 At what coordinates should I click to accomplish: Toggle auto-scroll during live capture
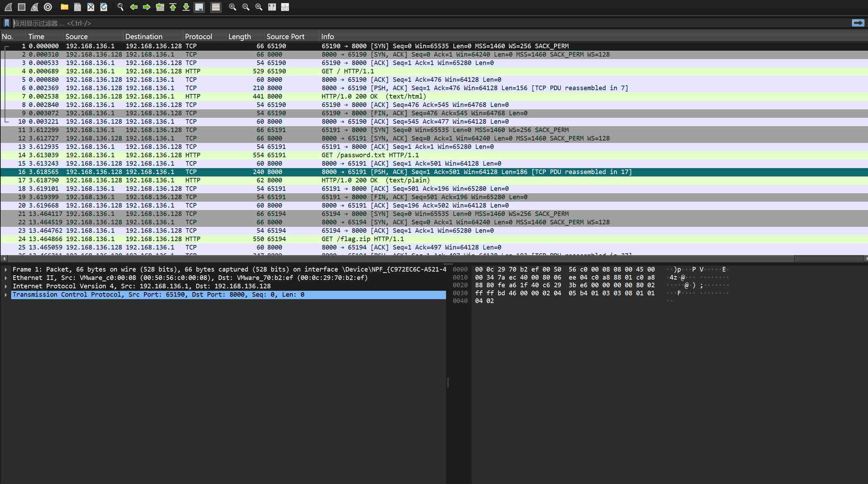click(199, 7)
